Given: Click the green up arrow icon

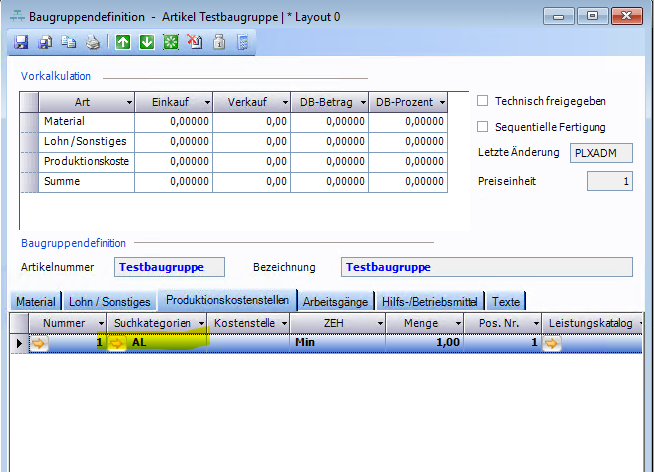Looking at the screenshot, I should tap(122, 42).
